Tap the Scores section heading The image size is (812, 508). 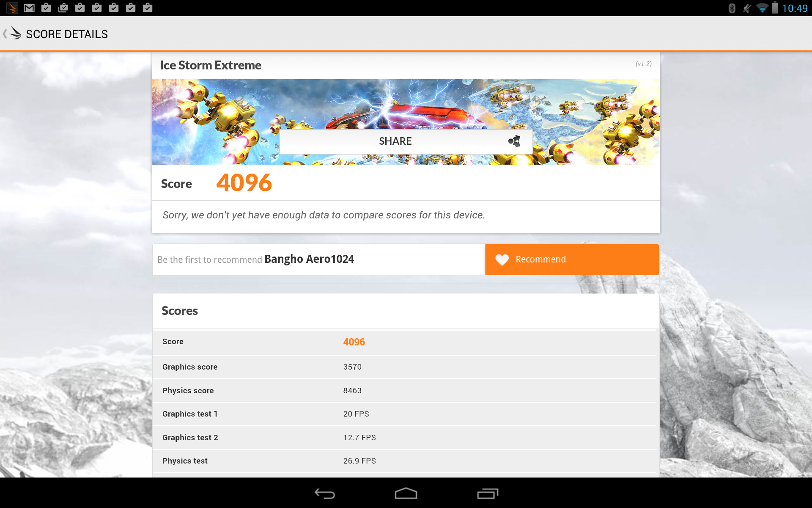pos(180,311)
